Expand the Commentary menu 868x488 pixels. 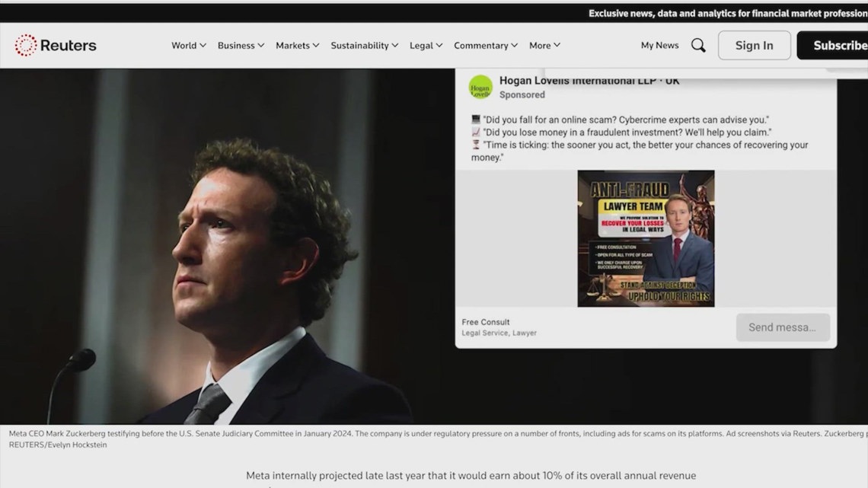click(486, 46)
